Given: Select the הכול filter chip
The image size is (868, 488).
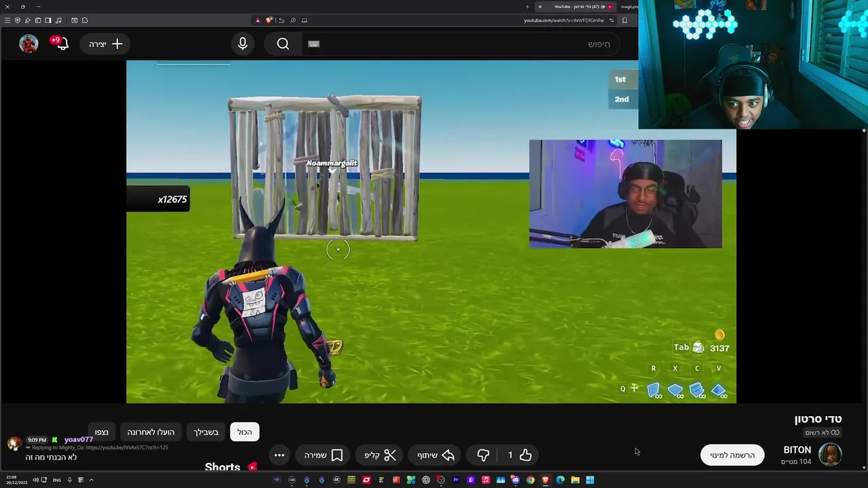Looking at the screenshot, I should click(x=245, y=432).
